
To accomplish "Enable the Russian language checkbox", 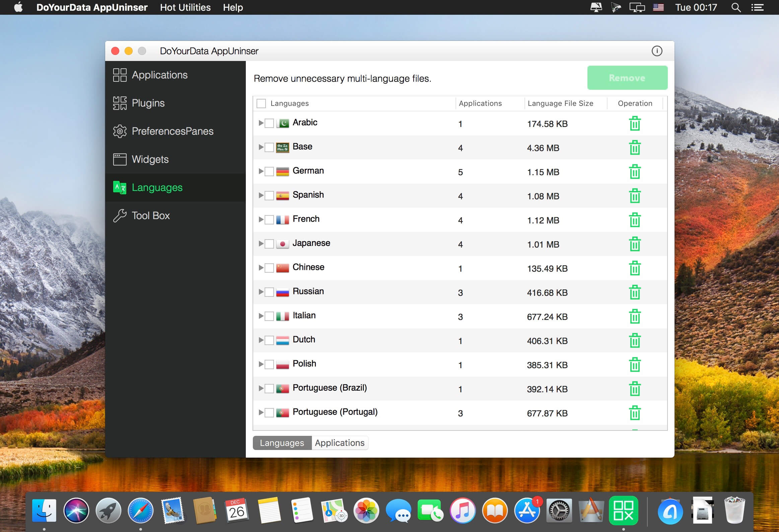I will (269, 292).
